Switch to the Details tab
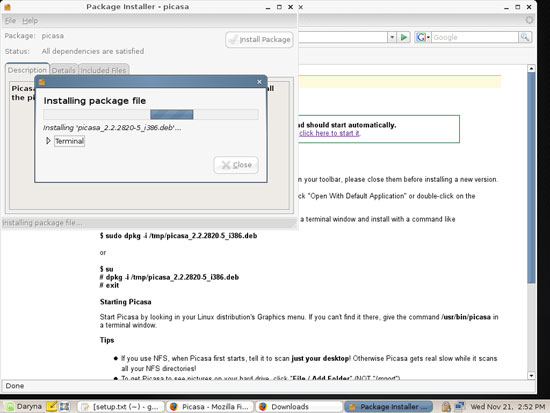Screen dimensions: 550x413 point(63,70)
